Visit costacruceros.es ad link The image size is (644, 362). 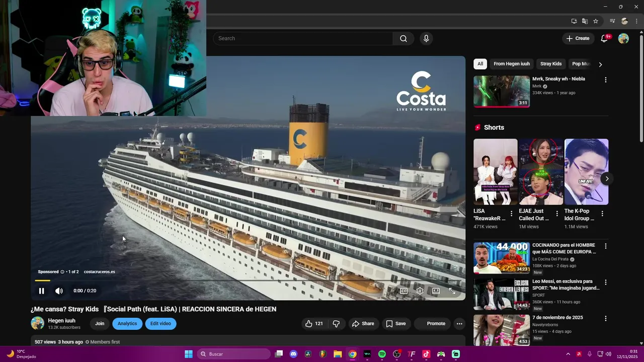click(x=99, y=272)
